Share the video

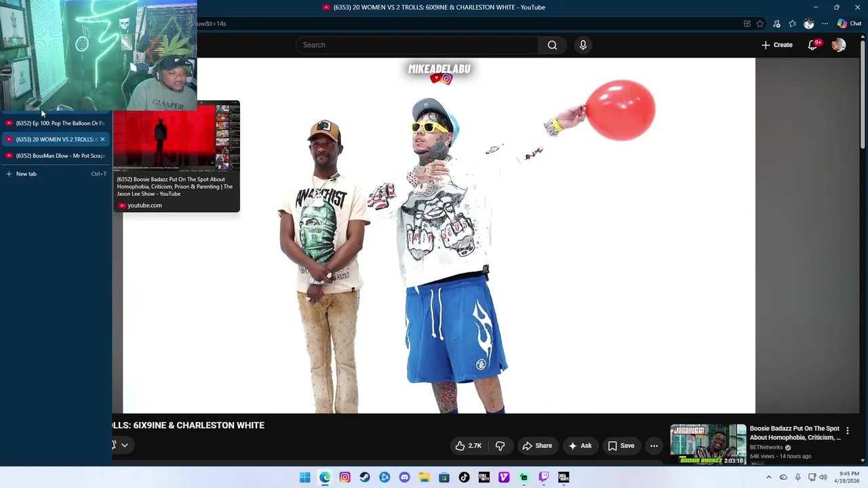point(537,445)
